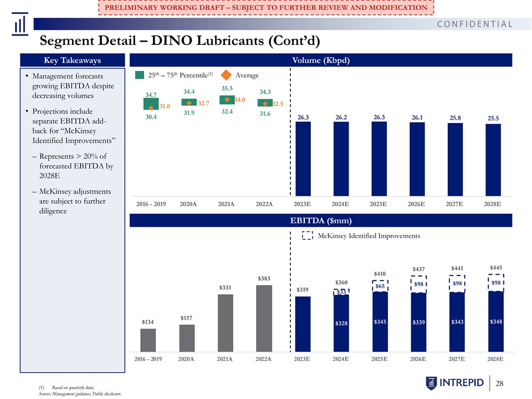
Task: Click the gray $383 EBITDA bar for 2022A
Action: [x=264, y=319]
